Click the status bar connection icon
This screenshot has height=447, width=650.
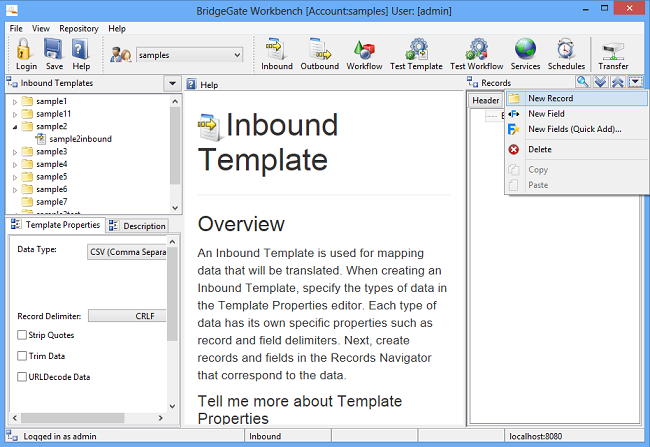[x=12, y=435]
